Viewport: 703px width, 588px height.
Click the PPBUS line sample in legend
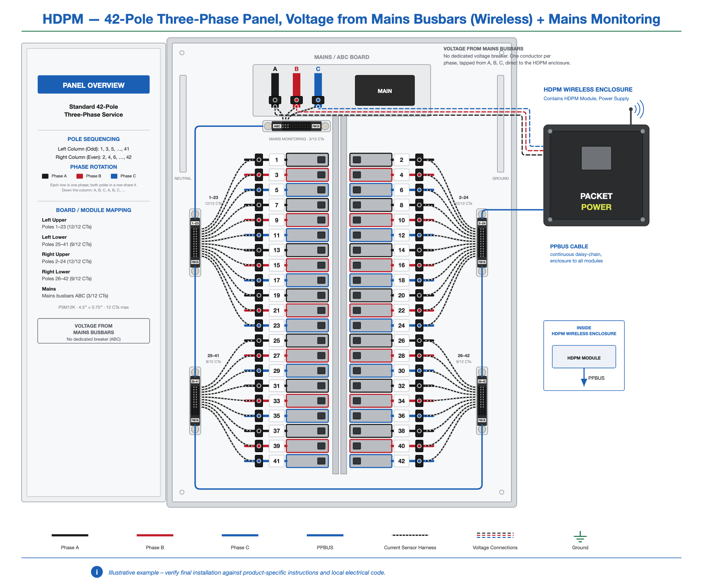pyautogui.click(x=325, y=535)
